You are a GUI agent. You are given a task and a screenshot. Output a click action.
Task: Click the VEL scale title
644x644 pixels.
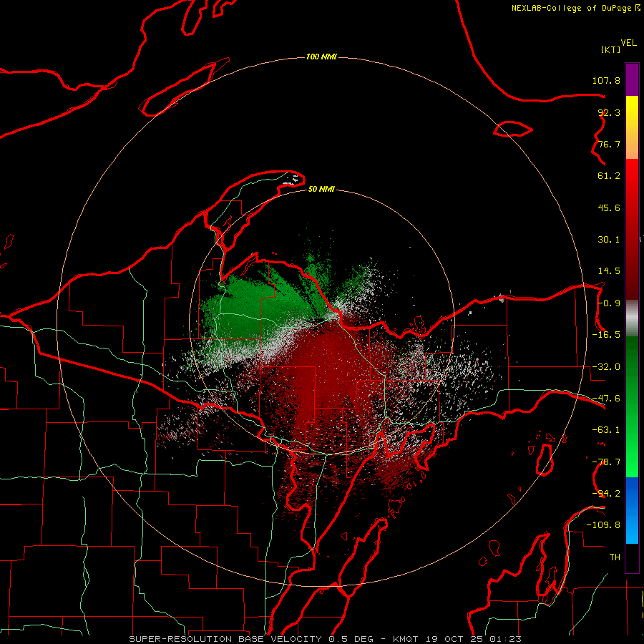click(628, 43)
